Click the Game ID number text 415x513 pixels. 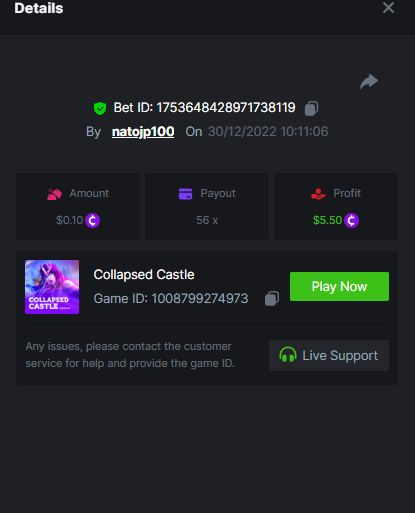point(200,298)
